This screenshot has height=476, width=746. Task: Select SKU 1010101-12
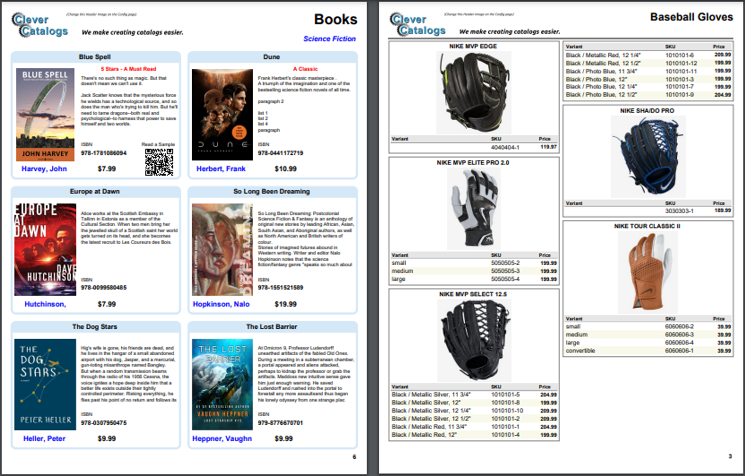(681, 63)
